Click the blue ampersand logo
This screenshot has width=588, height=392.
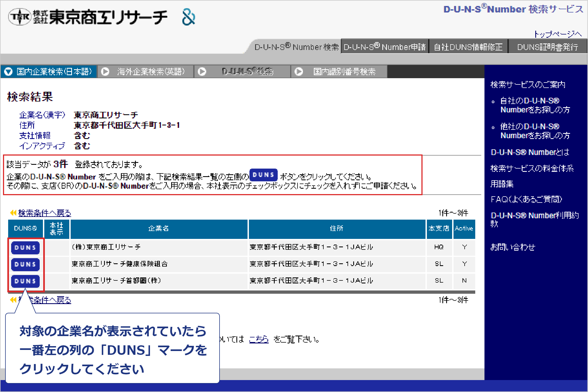tap(189, 17)
